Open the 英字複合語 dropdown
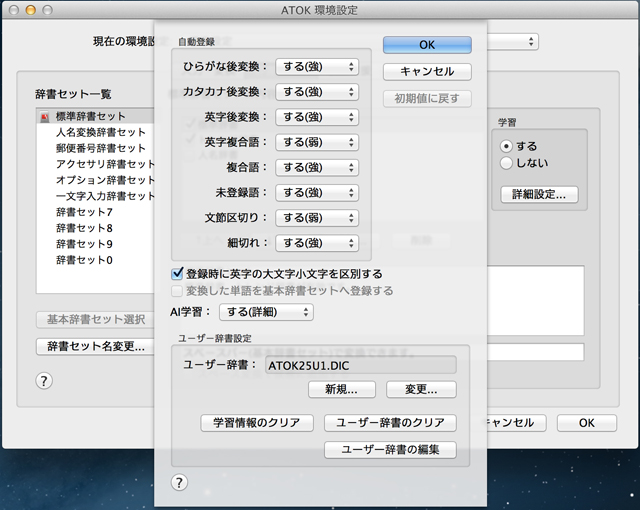 click(x=317, y=142)
